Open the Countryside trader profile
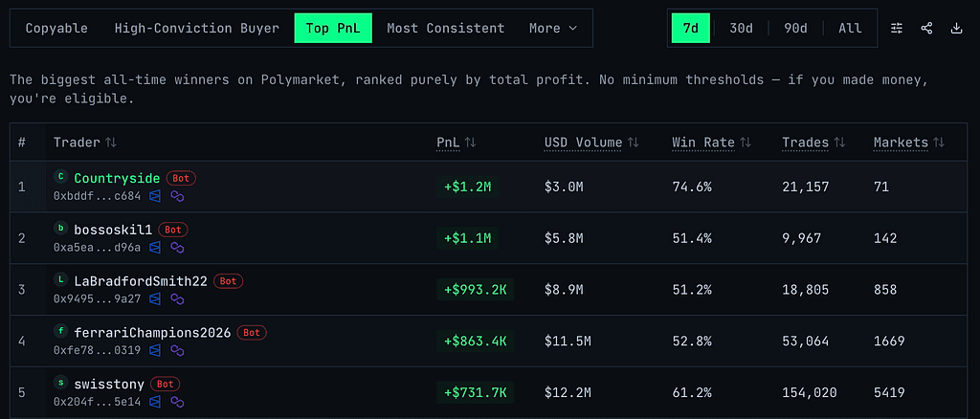 (117, 178)
